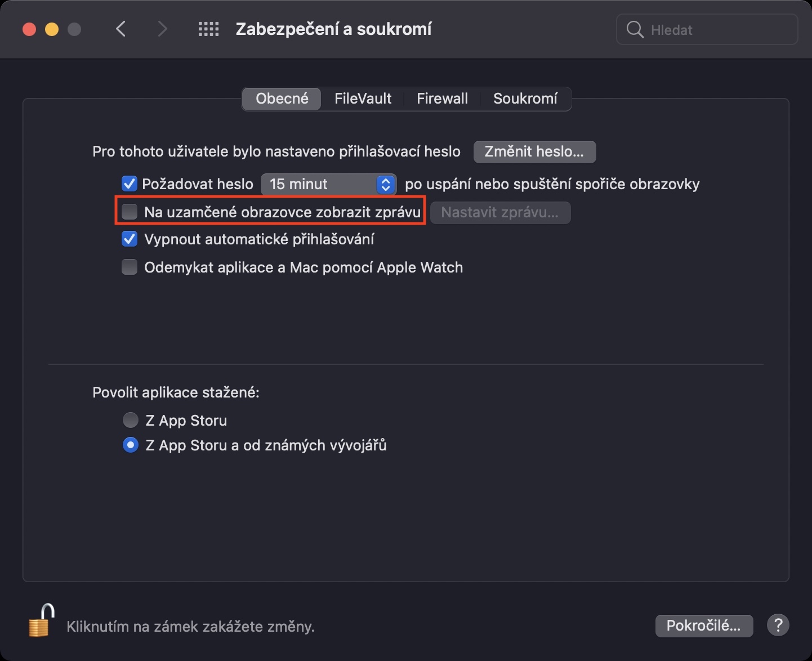Enable unlocking Mac with Apple Watch

tap(130, 267)
